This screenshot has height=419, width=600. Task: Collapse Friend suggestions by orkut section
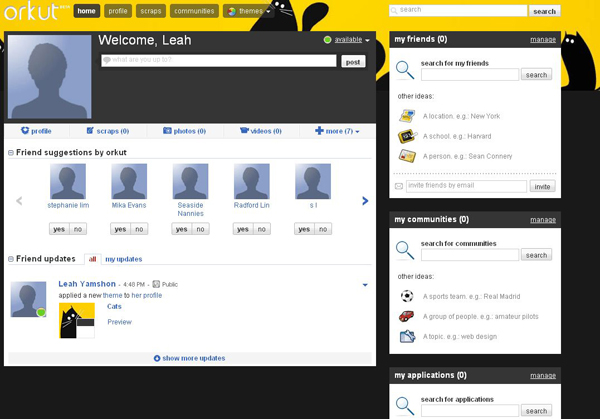click(x=11, y=153)
